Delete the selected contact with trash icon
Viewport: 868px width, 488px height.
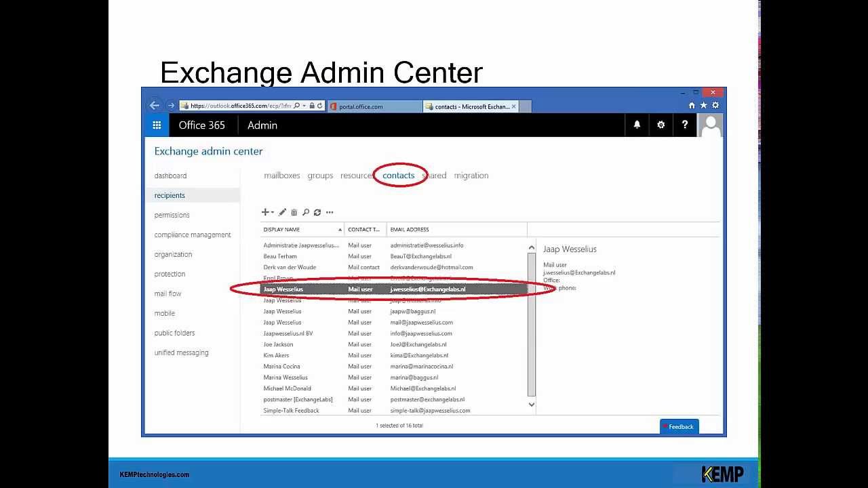(x=294, y=212)
